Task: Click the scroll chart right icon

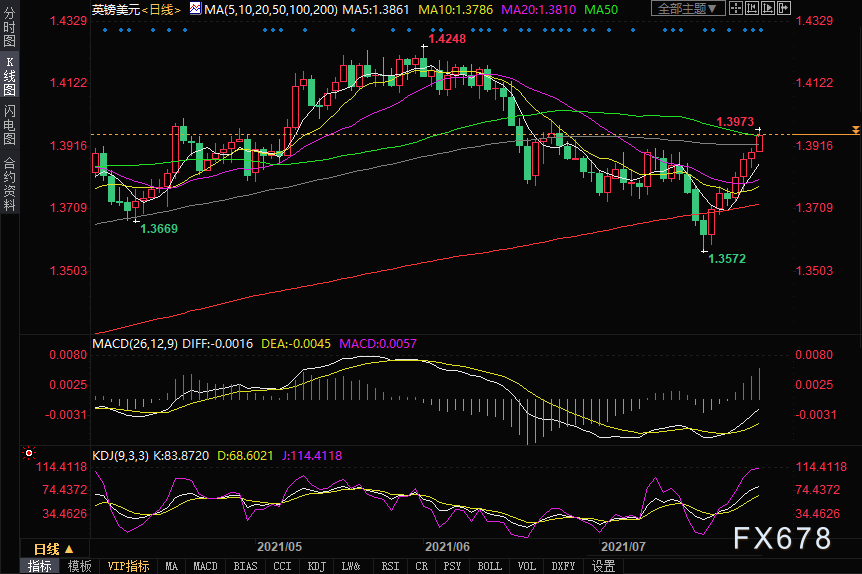Action: click(x=783, y=8)
